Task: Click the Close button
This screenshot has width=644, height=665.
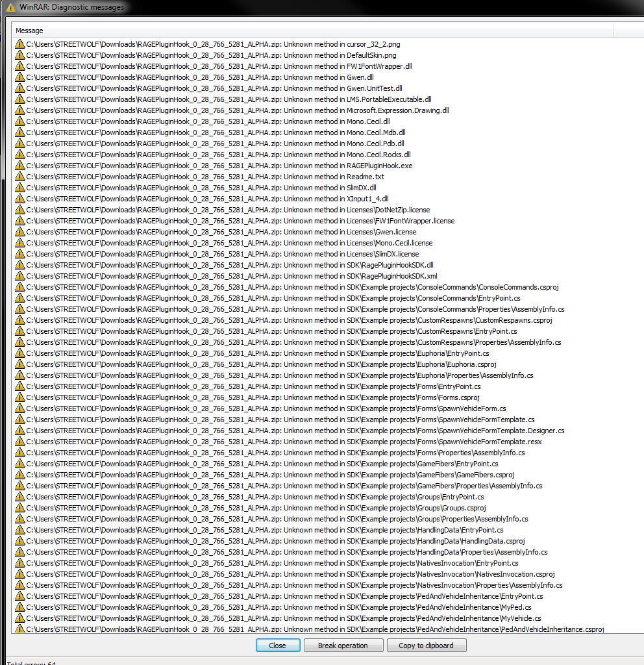Action: (x=278, y=645)
